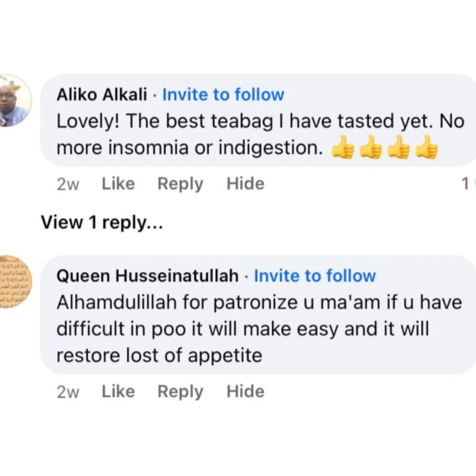Open Aliko Alkali's profile picture
Screen dimensions: 476x476
click(x=14, y=101)
